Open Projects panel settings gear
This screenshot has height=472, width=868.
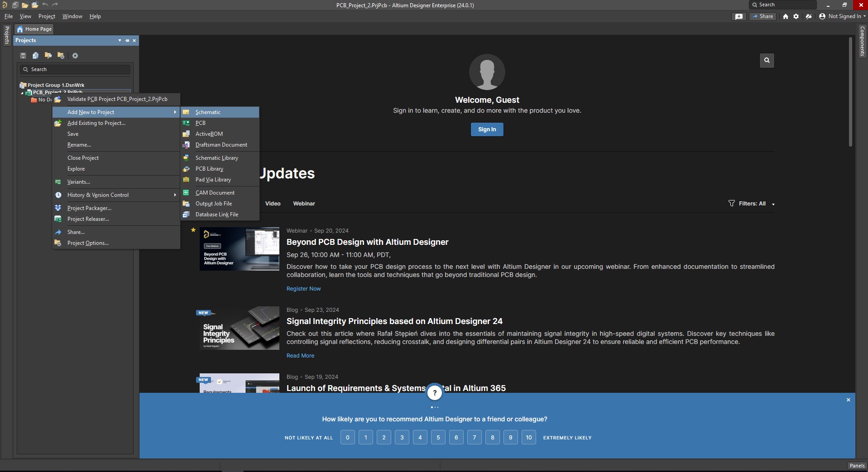pyautogui.click(x=75, y=56)
